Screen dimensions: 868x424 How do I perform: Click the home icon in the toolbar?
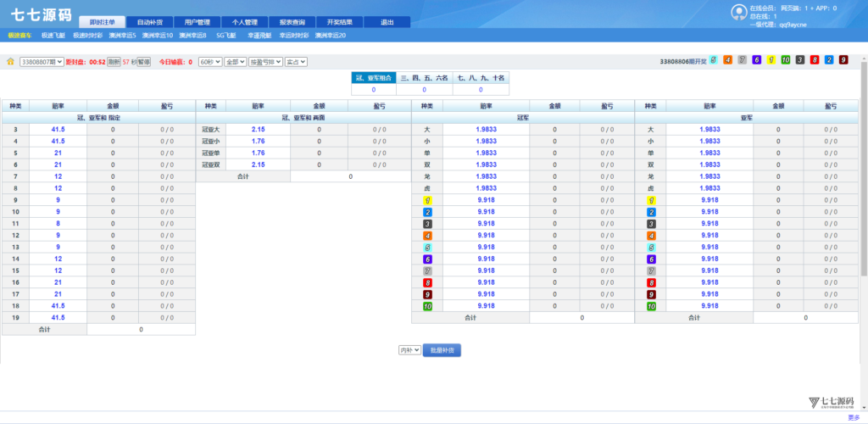click(x=10, y=62)
